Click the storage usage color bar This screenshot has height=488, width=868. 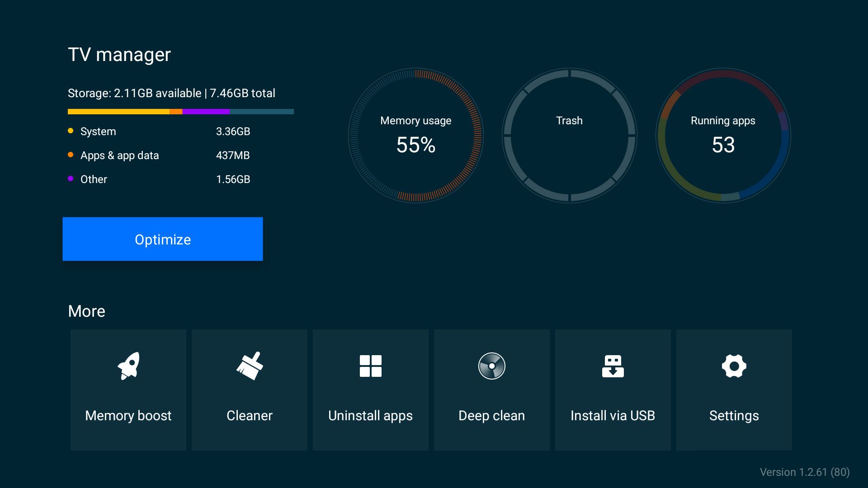[181, 112]
